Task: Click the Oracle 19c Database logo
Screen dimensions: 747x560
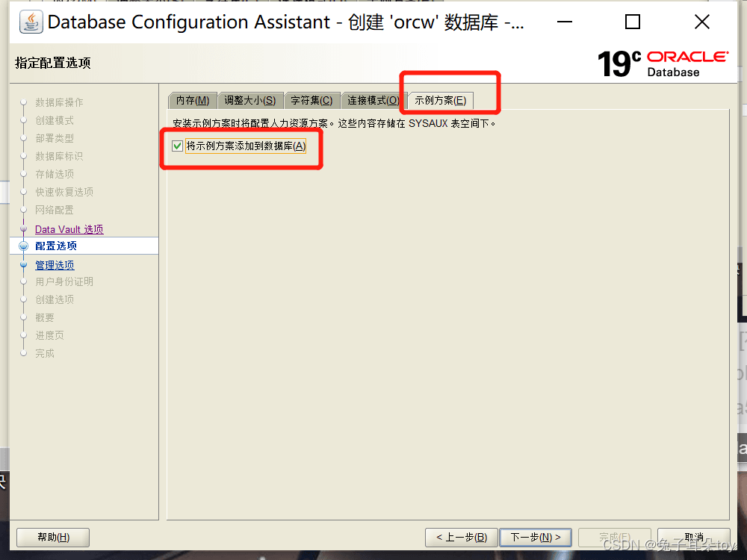Action: tap(663, 63)
